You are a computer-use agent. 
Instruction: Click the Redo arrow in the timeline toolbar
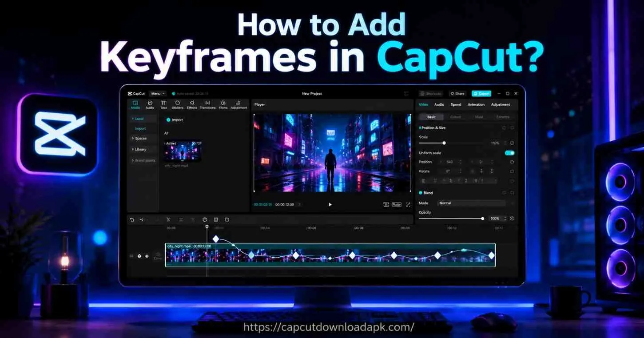click(142, 219)
